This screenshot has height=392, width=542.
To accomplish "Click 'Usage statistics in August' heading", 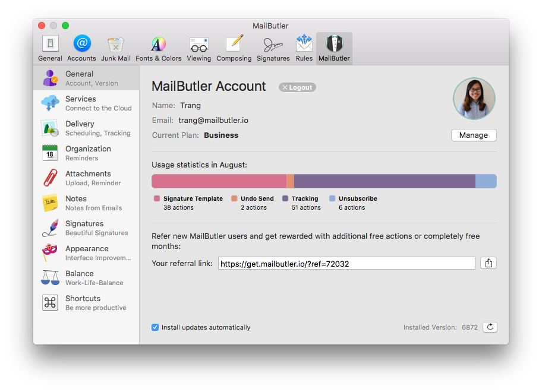I will tap(200, 165).
